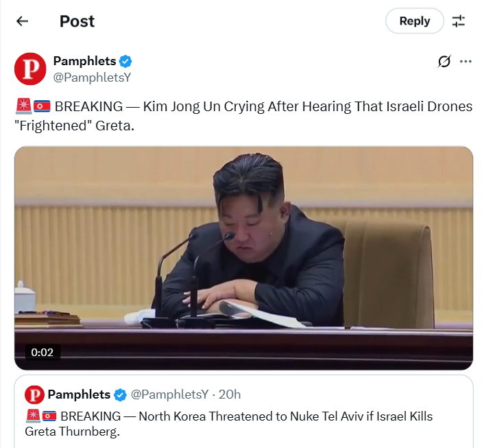Open the @PamphletsY handle link
Screen dimensions: 484x448
coord(92,78)
